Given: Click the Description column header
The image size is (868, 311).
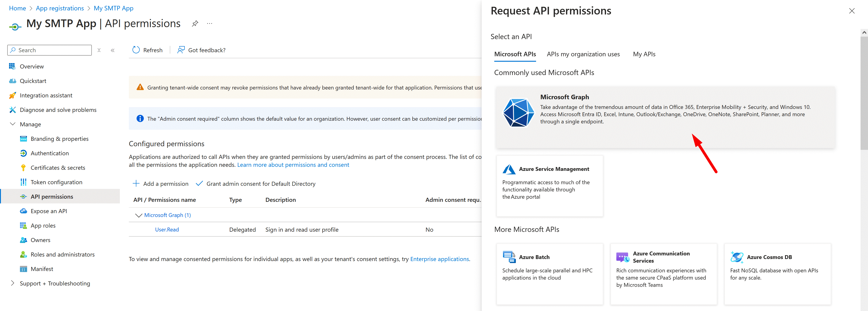Looking at the screenshot, I should tap(281, 200).
